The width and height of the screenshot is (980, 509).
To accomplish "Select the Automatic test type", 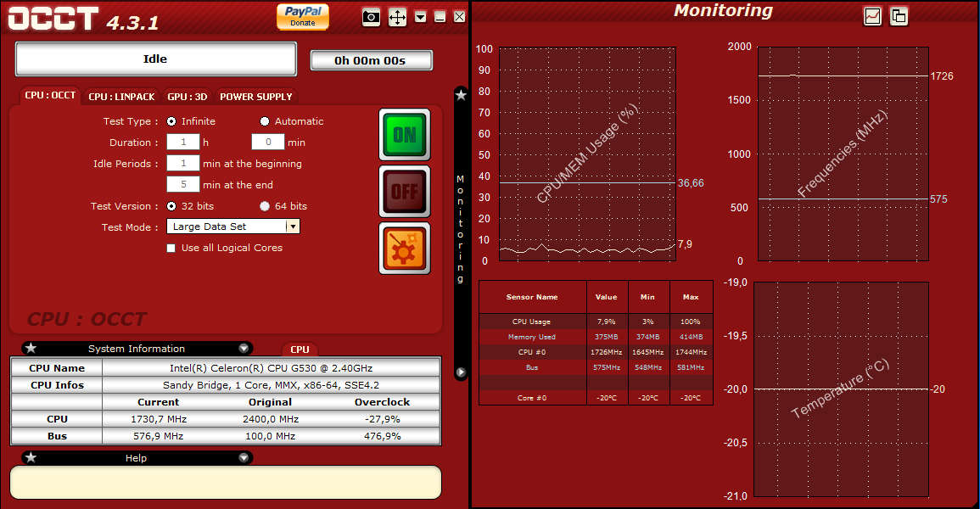I will coord(265,121).
